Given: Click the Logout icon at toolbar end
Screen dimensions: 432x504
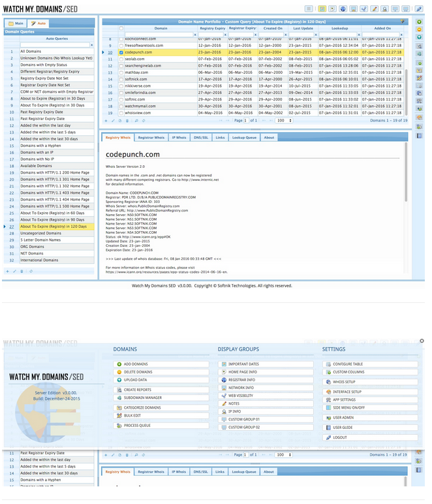Looking at the screenshot, I should point(419,8).
